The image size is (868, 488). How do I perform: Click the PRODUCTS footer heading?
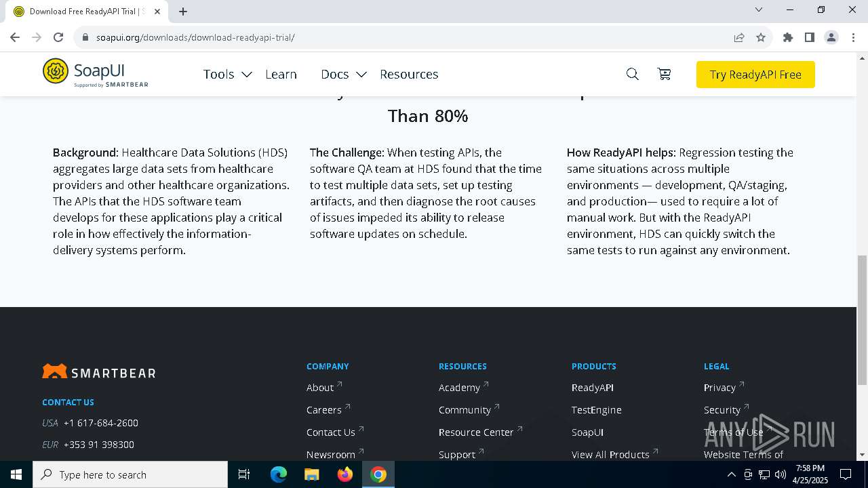(x=594, y=366)
